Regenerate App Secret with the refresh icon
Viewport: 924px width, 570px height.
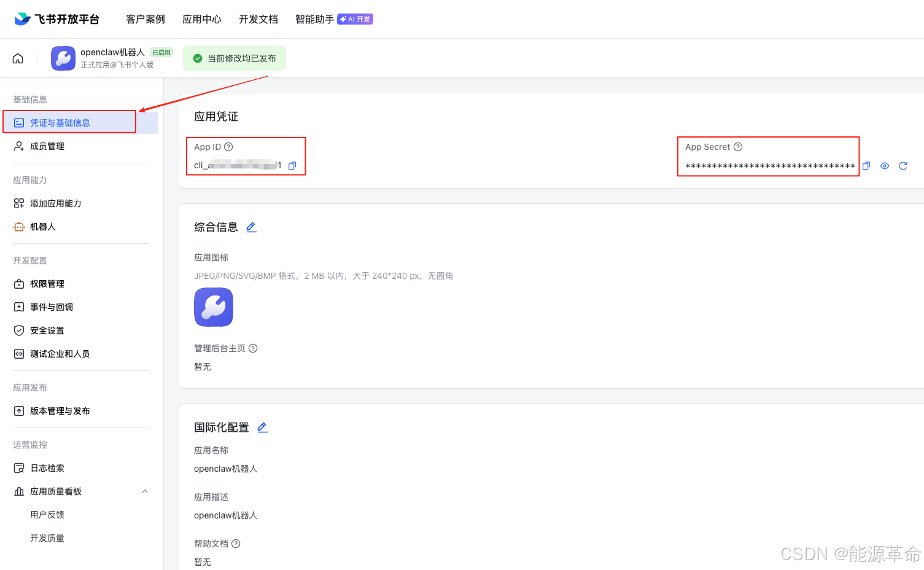coord(903,166)
